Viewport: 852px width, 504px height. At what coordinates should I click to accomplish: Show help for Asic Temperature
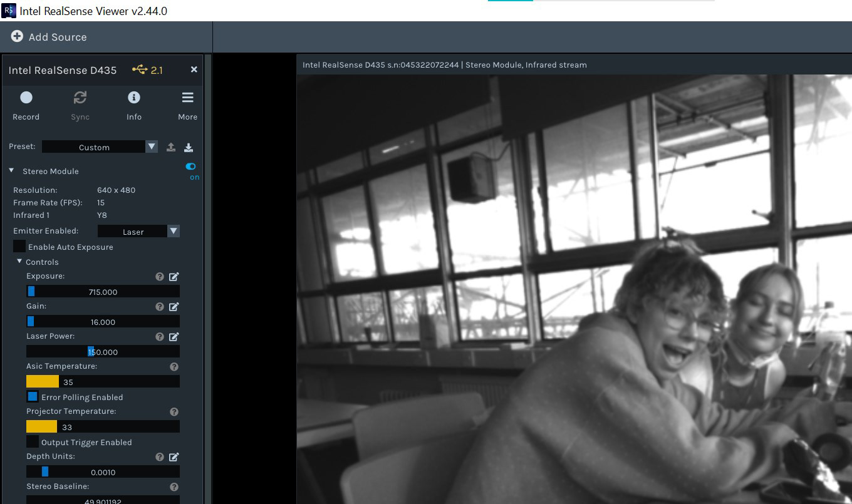pyautogui.click(x=174, y=366)
